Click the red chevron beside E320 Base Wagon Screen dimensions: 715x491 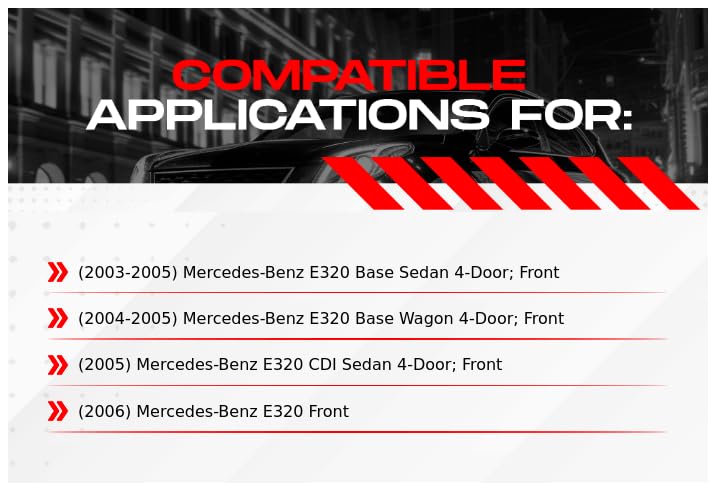(58, 318)
